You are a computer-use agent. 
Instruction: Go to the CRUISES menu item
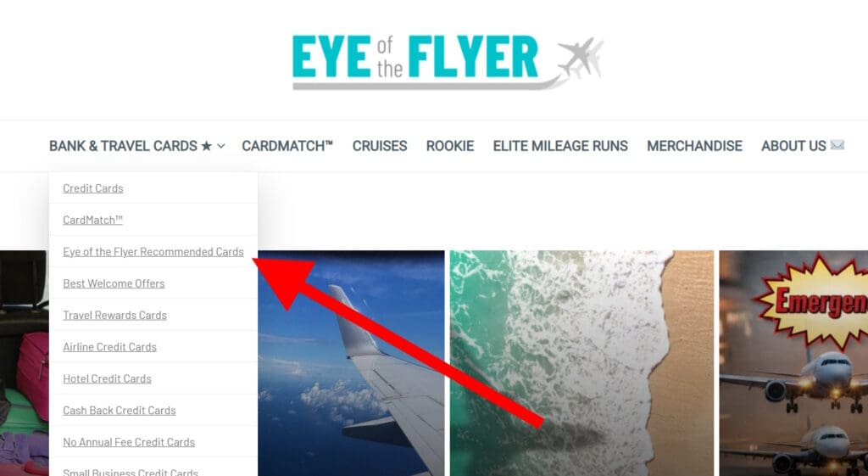pyautogui.click(x=380, y=146)
